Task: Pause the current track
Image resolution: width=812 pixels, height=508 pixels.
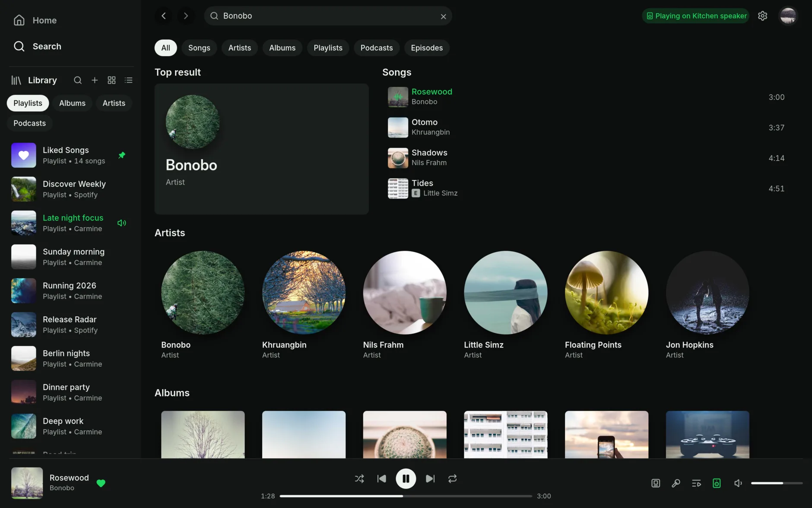Action: [406, 479]
